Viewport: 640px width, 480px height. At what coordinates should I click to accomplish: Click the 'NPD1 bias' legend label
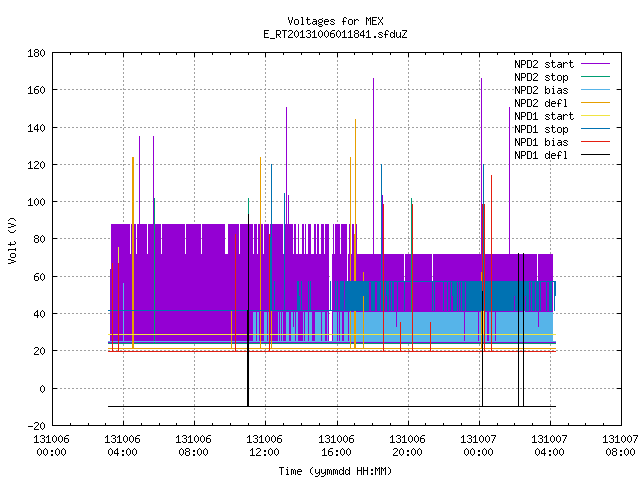tap(541, 142)
